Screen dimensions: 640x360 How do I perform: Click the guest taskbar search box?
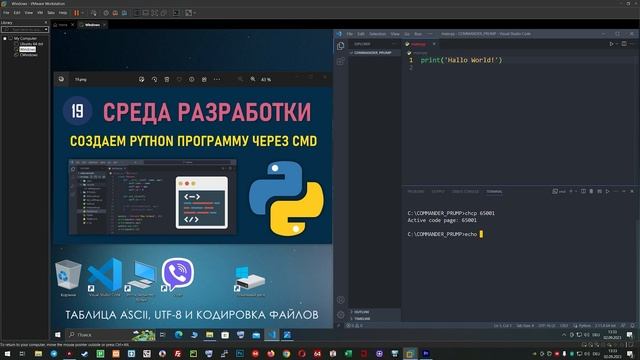point(110,335)
